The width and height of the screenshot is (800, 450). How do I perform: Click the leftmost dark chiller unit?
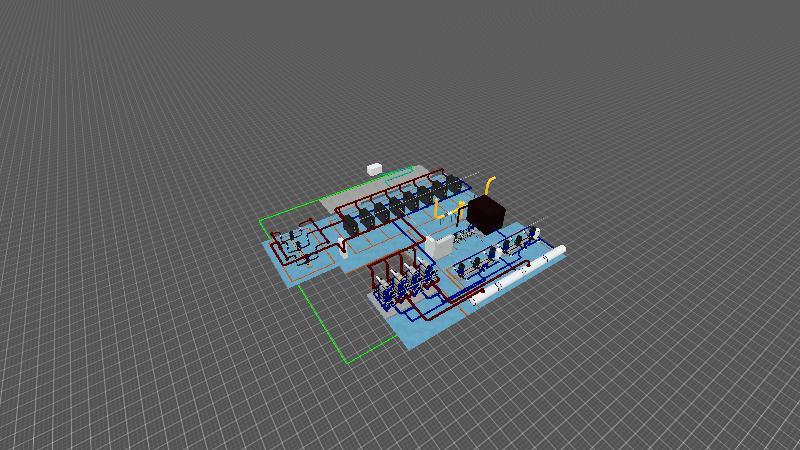click(350, 225)
